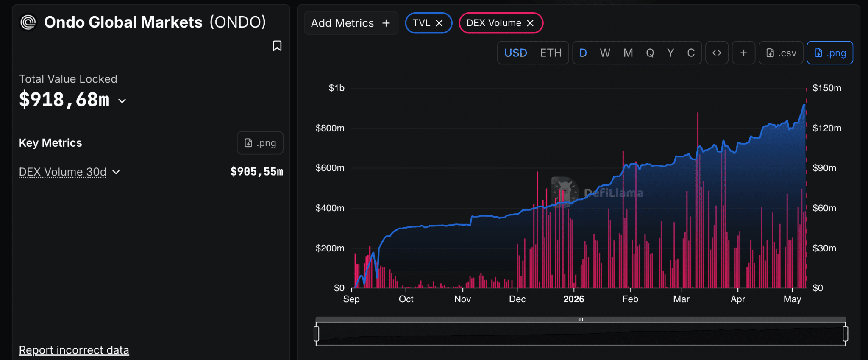Click the Total Value Locked label
868x360 pixels.
point(68,79)
